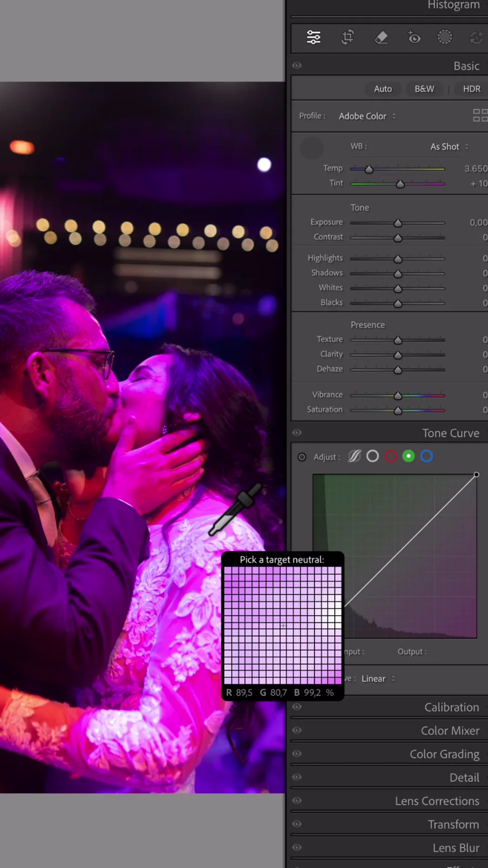Click the Clarity slider handle

(x=398, y=355)
